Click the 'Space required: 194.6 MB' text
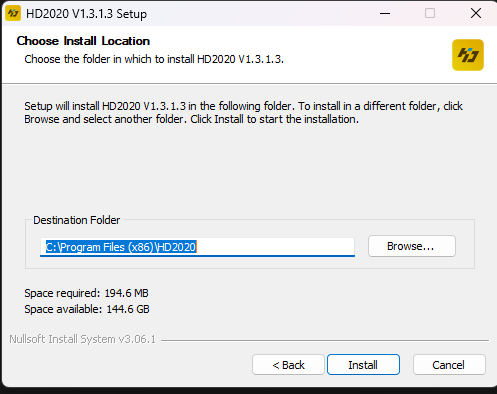The image size is (497, 394). 86,293
